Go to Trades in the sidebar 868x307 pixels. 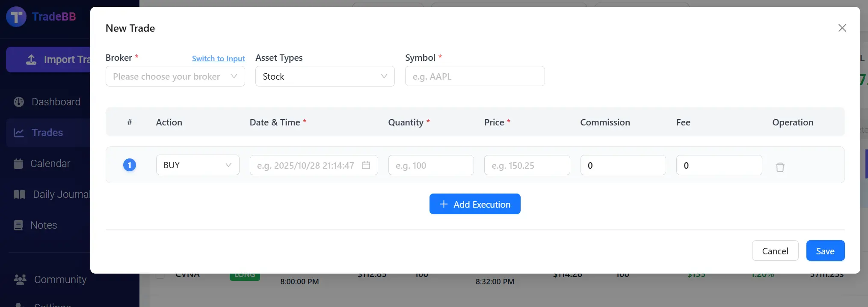(47, 133)
